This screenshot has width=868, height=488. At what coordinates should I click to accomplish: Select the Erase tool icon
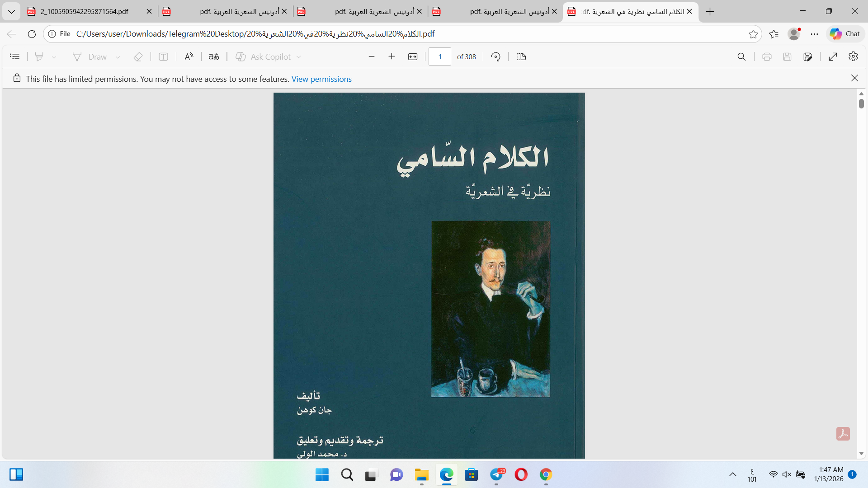(138, 56)
